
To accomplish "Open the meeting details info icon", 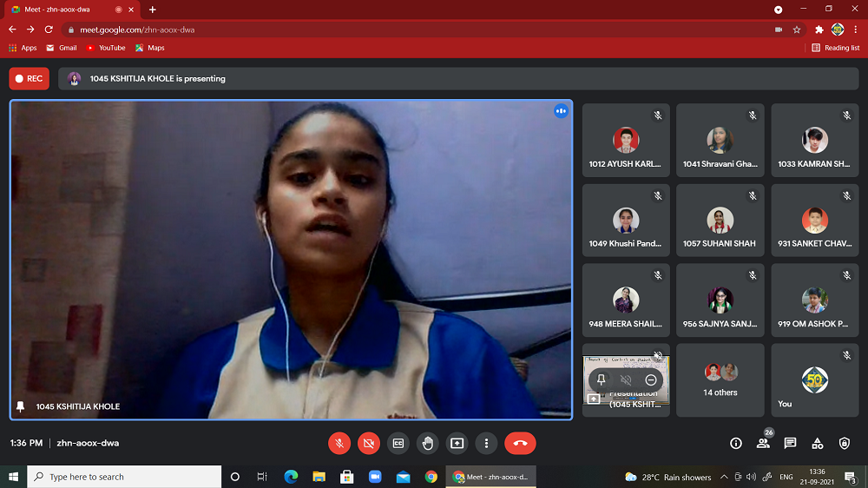I will point(736,443).
